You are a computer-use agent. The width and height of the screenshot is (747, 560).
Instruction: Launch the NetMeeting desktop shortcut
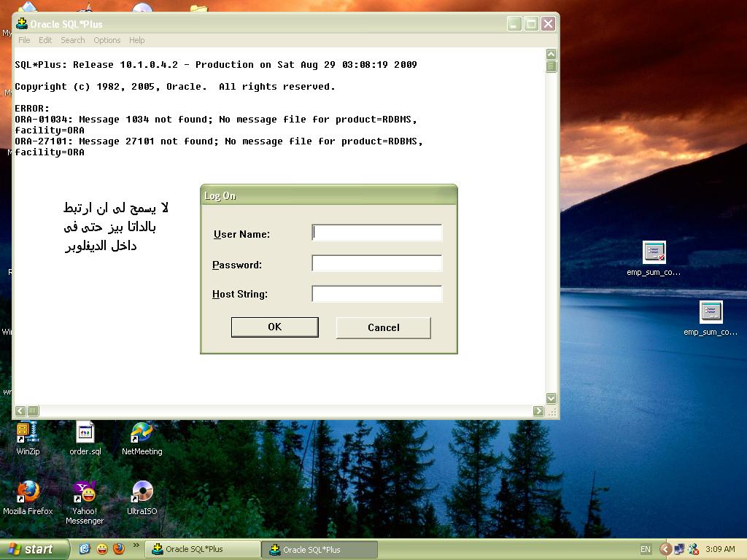[142, 434]
